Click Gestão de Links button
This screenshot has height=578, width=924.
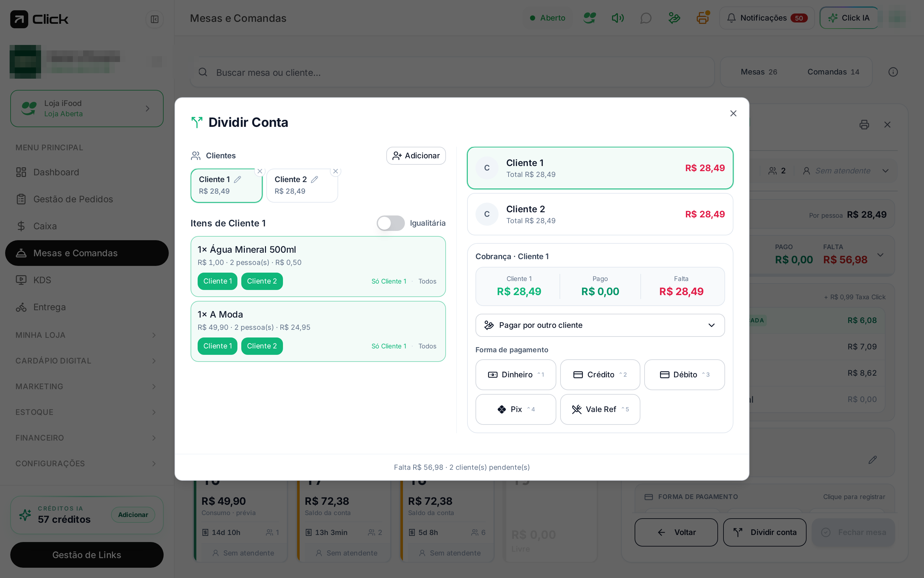[87, 555]
